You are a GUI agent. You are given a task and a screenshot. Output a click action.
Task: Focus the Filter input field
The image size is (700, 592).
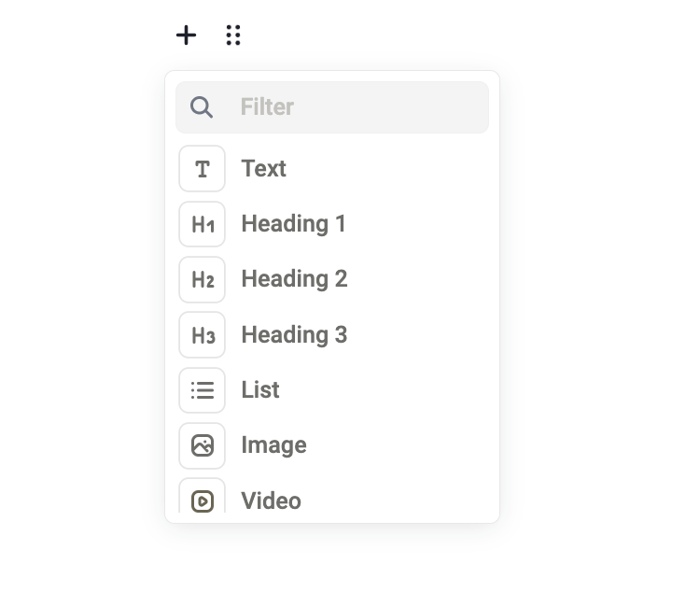332,107
